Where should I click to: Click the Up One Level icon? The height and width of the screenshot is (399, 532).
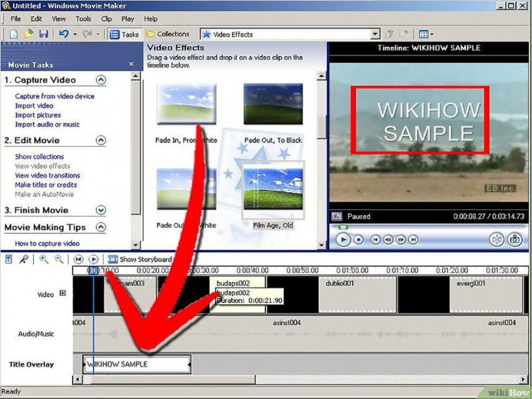pos(390,34)
